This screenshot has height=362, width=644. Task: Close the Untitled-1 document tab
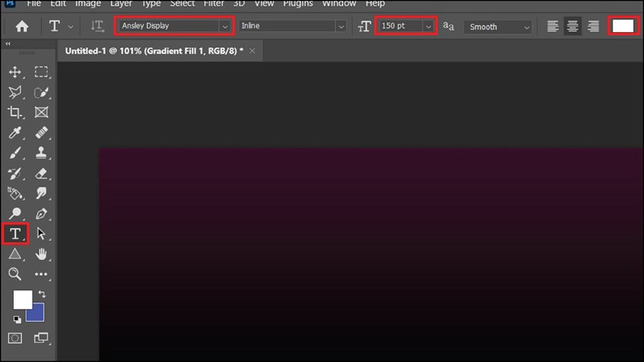point(252,51)
